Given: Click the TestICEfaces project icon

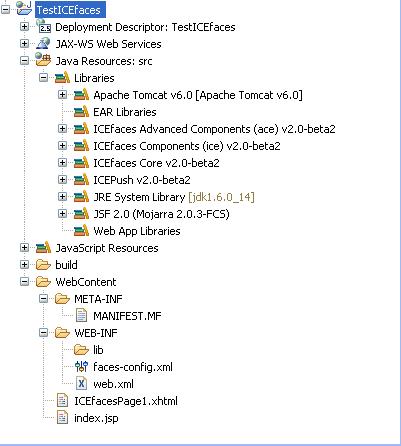Looking at the screenshot, I should [24, 8].
